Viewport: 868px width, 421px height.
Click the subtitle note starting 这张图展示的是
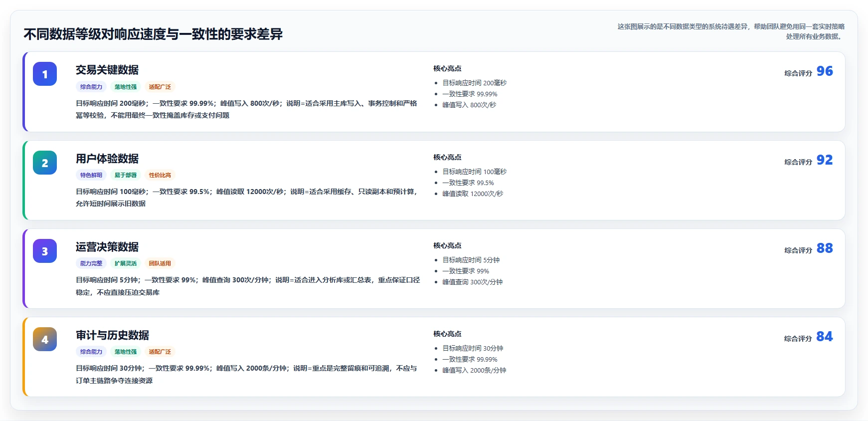pos(731,31)
